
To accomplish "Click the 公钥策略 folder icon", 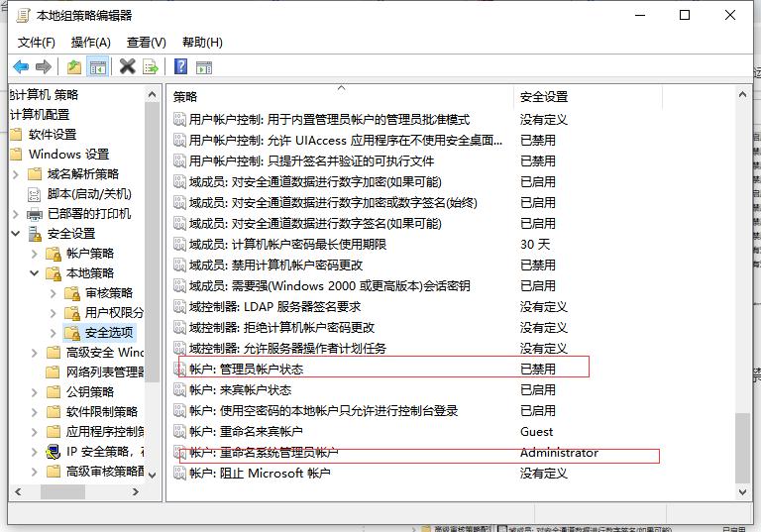I will point(53,392).
